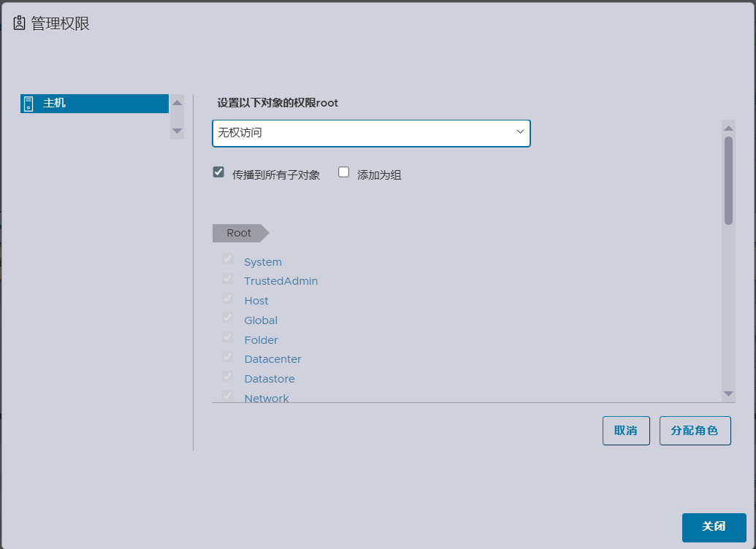Select the Global privilege entry

pyautogui.click(x=261, y=320)
